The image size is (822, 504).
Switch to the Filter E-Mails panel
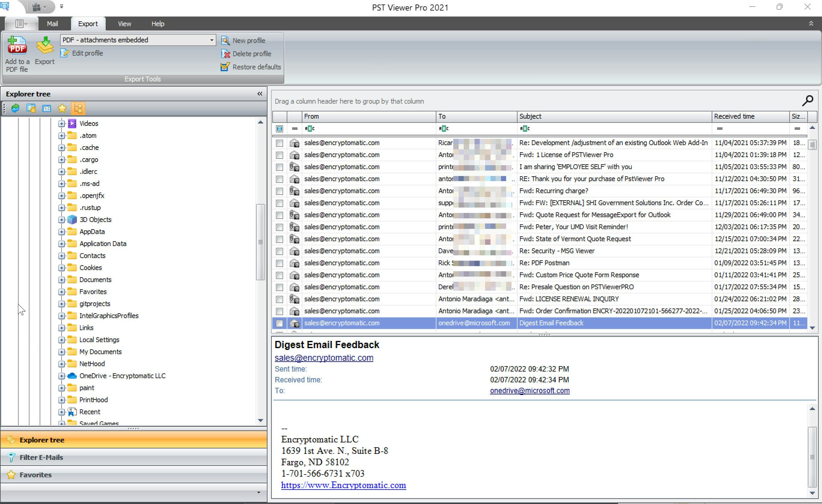click(x=41, y=457)
